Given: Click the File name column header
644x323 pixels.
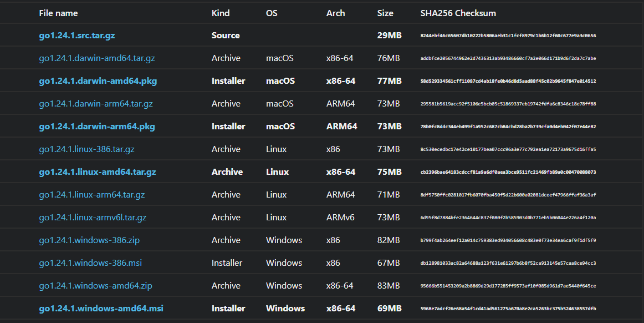Looking at the screenshot, I should pos(58,13).
